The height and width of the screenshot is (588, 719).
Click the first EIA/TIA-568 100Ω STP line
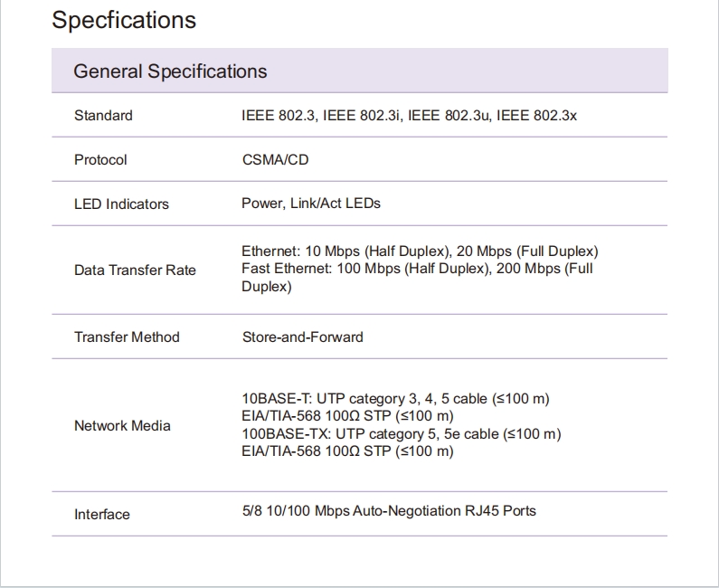(347, 416)
